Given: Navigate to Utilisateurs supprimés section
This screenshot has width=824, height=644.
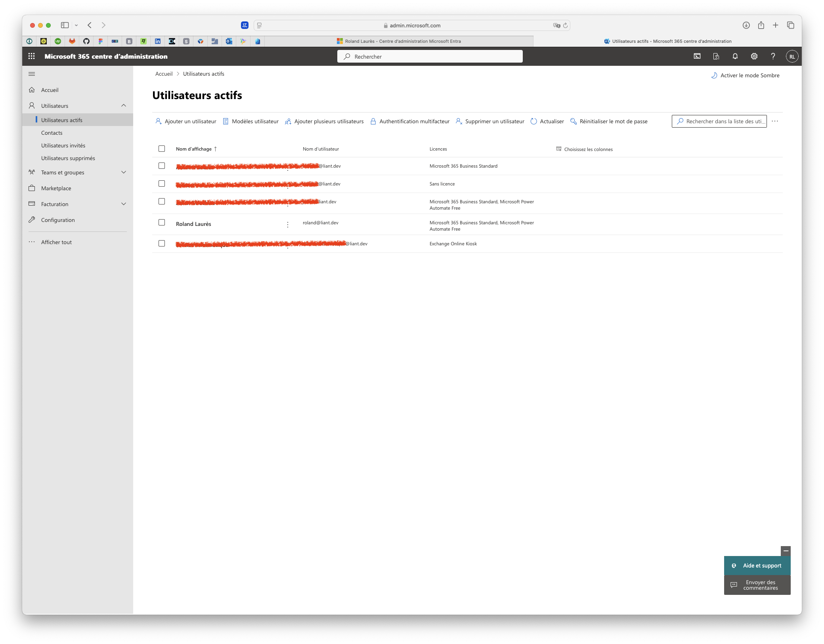Looking at the screenshot, I should tap(68, 158).
